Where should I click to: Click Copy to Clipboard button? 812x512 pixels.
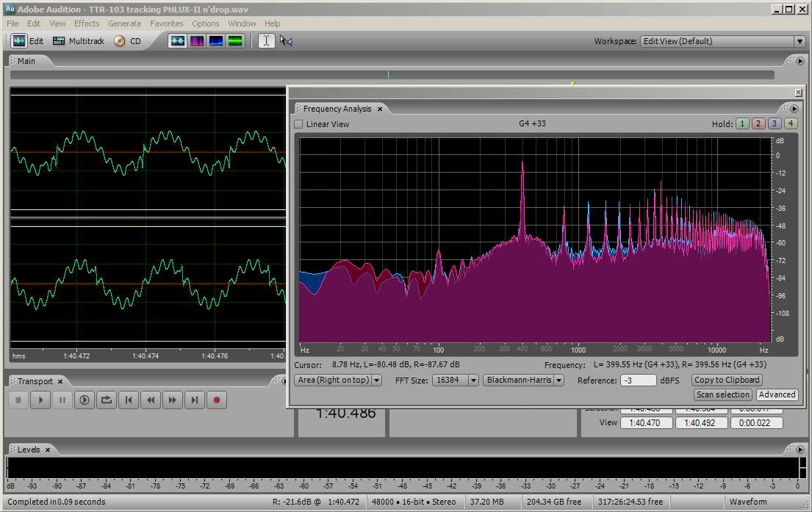coord(727,380)
